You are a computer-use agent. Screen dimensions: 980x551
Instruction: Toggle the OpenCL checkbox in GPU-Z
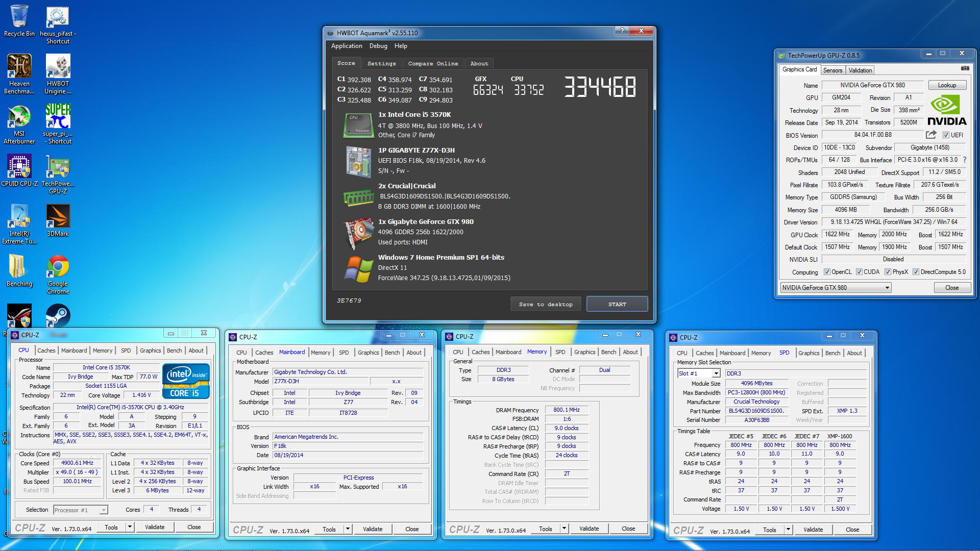point(827,272)
